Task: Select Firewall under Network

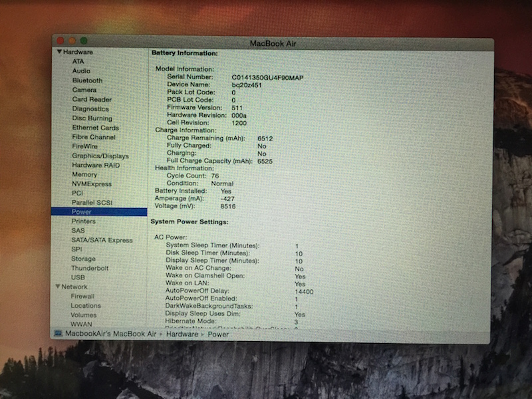Action: [x=82, y=296]
